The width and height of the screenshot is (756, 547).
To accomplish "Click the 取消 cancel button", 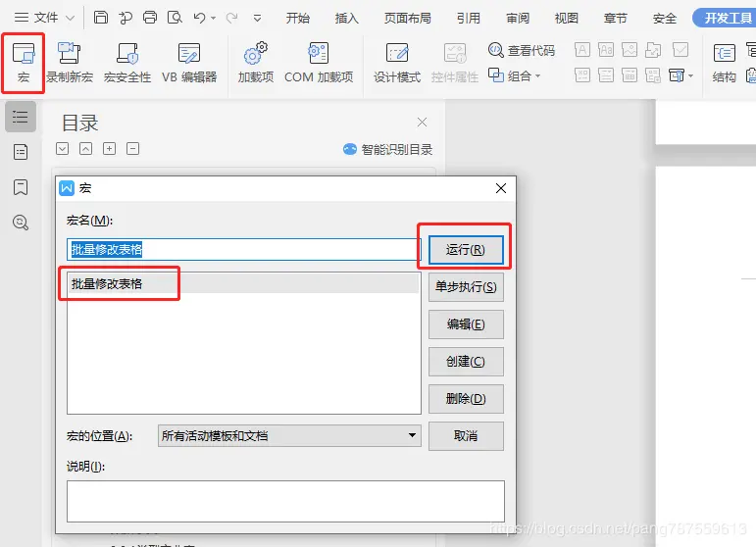I will click(x=466, y=436).
